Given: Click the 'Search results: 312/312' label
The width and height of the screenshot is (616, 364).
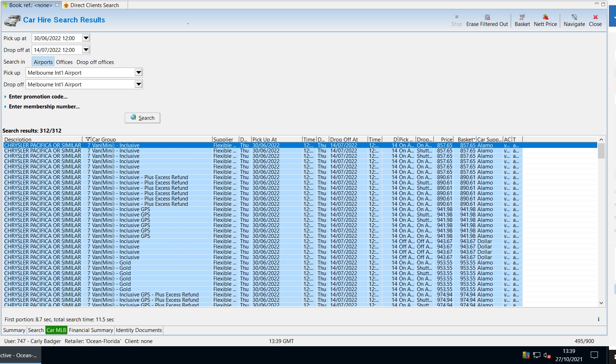Looking at the screenshot, I should (x=32, y=131).
